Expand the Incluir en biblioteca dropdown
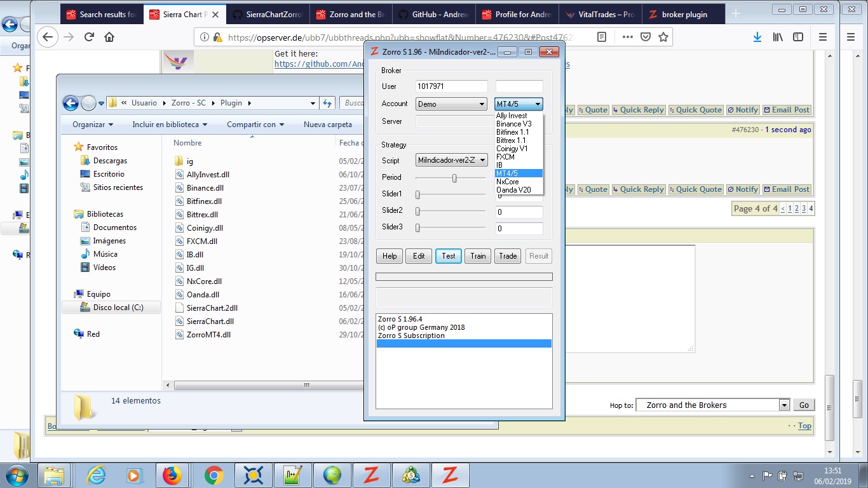 [170, 125]
